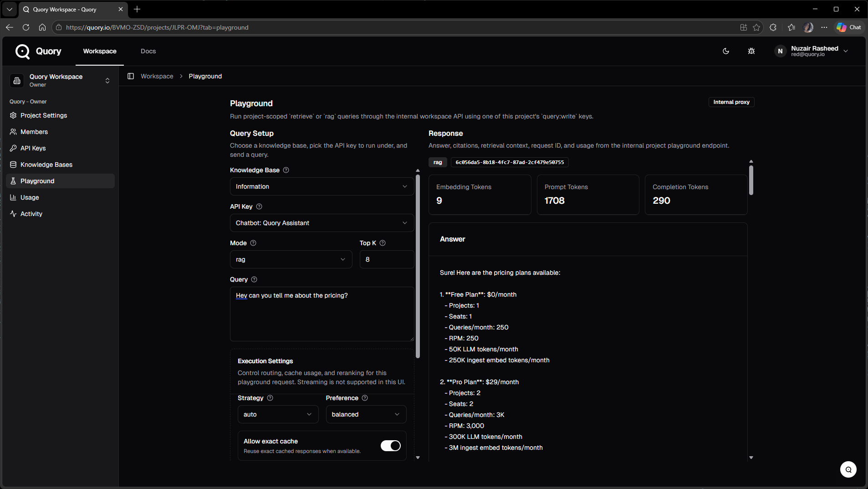
Task: Click the rag mode badge in Response
Action: [x=438, y=162]
